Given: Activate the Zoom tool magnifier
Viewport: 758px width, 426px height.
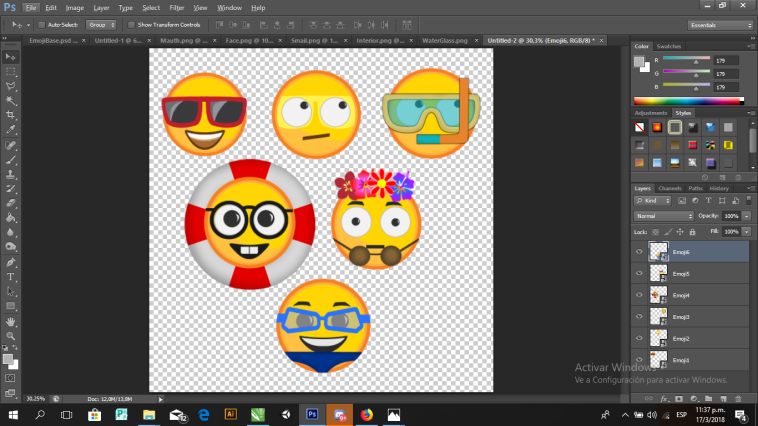Looking at the screenshot, I should 11,336.
